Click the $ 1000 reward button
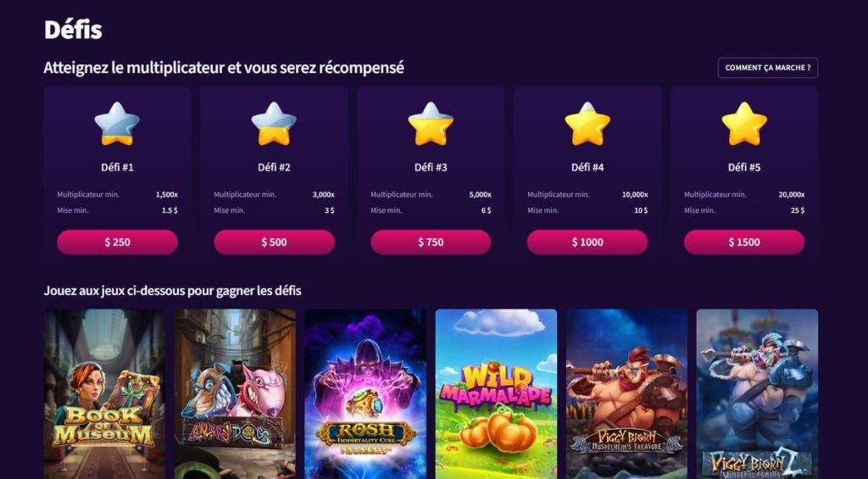The height and width of the screenshot is (479, 868). tap(587, 242)
